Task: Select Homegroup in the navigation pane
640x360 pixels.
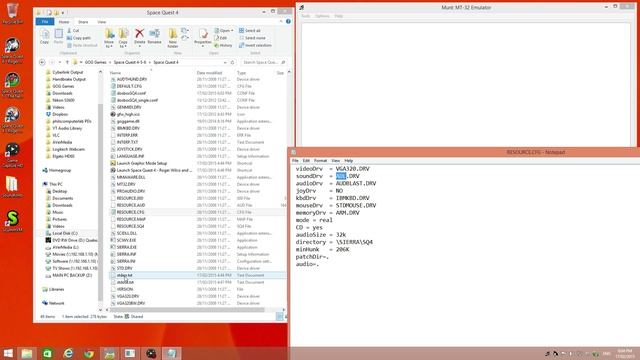Action: click(59, 170)
